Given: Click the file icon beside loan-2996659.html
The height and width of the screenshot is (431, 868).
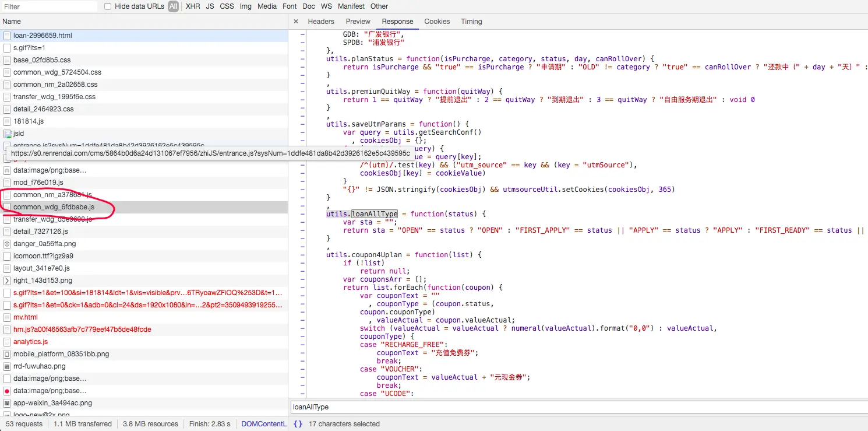Looking at the screenshot, I should pos(7,36).
